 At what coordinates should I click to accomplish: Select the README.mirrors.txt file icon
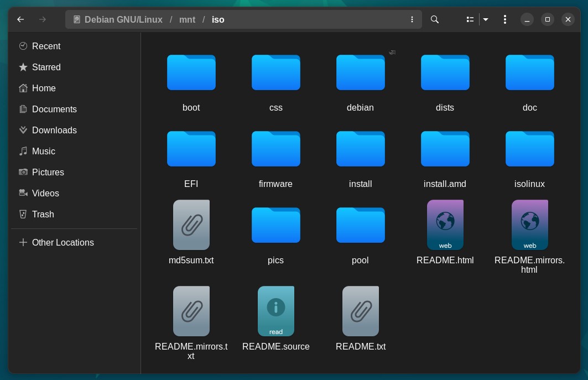(x=191, y=311)
